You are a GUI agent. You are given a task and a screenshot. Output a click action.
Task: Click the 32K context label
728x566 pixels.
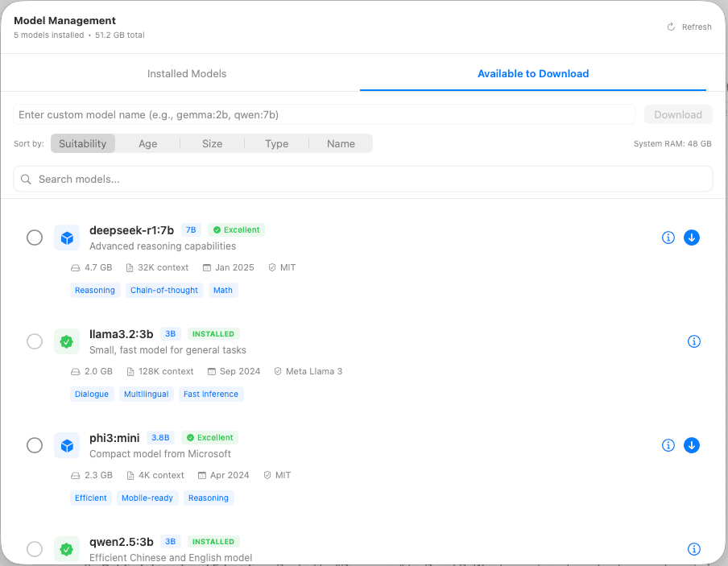[x=157, y=267]
